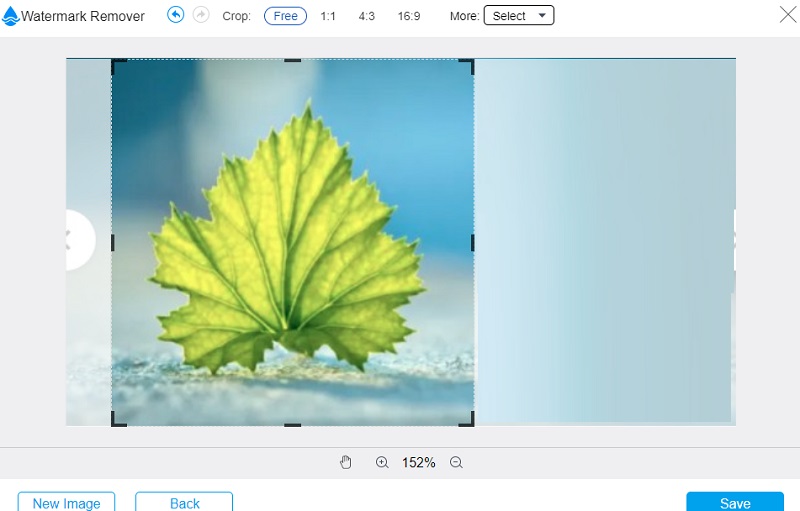
Task: Zoom out with the minus magnifier
Action: click(456, 462)
